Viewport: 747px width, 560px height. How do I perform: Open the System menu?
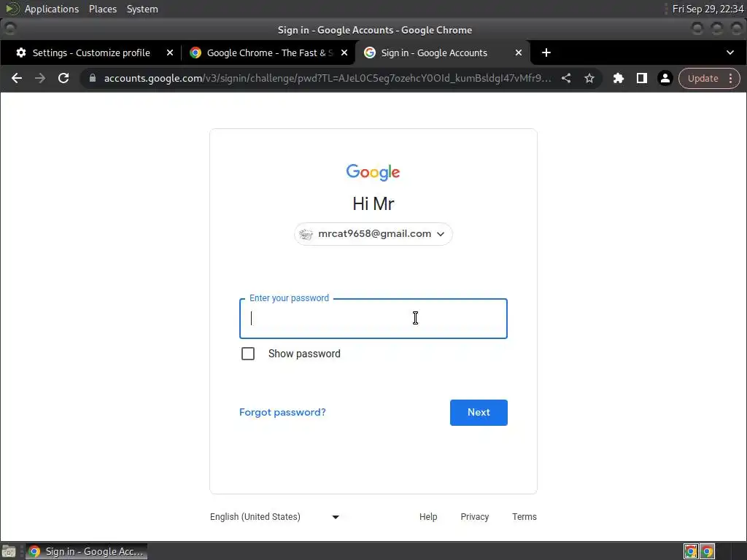click(142, 9)
